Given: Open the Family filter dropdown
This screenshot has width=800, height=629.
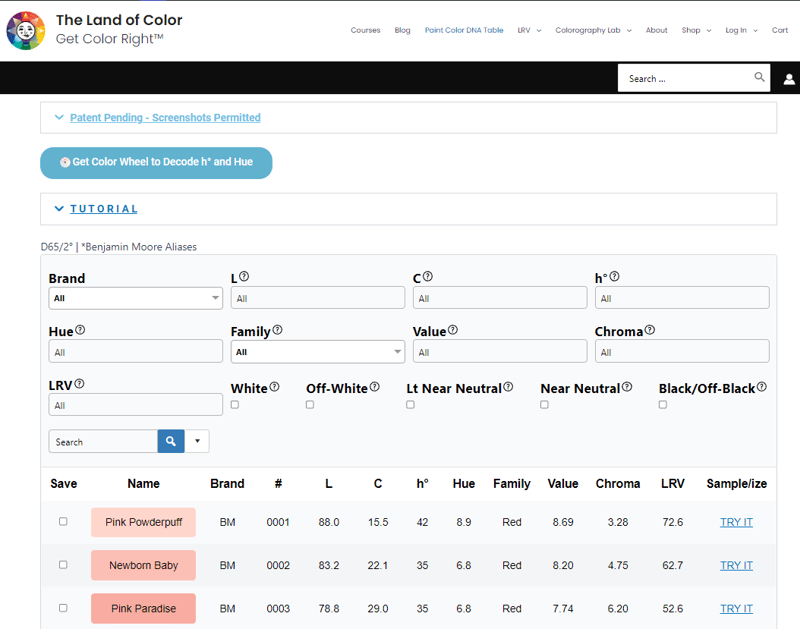Looking at the screenshot, I should [x=317, y=352].
